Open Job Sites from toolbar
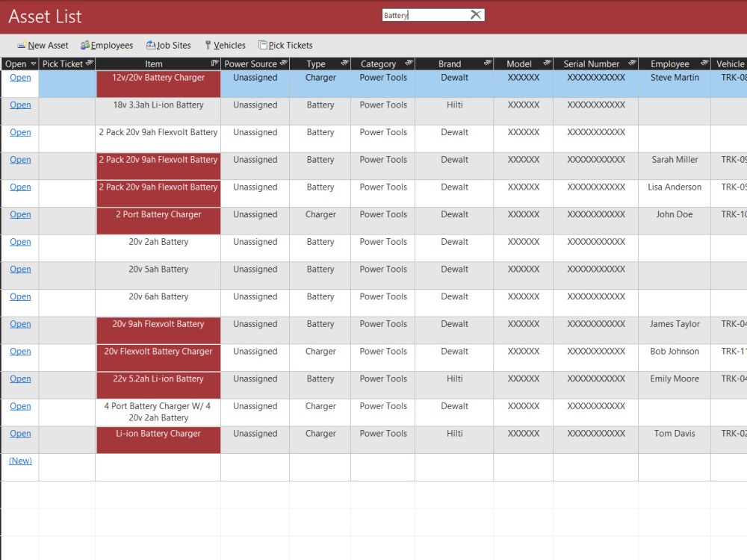This screenshot has width=747, height=560. [169, 46]
